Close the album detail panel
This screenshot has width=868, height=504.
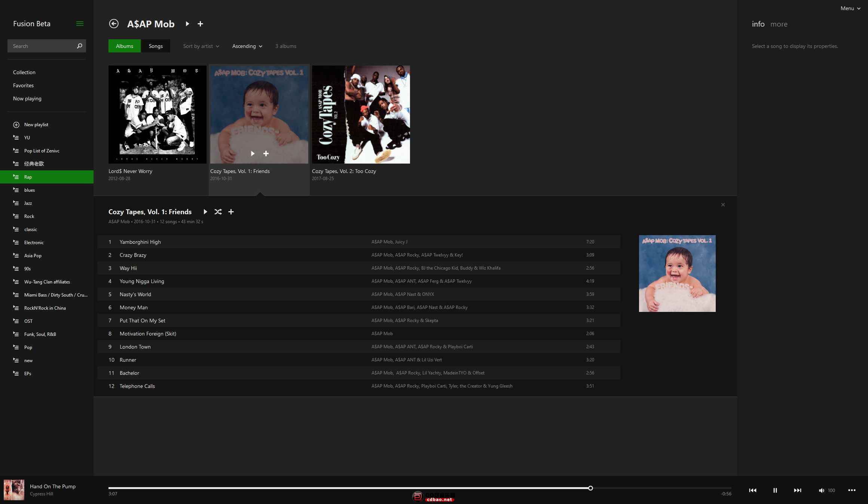coord(723,204)
